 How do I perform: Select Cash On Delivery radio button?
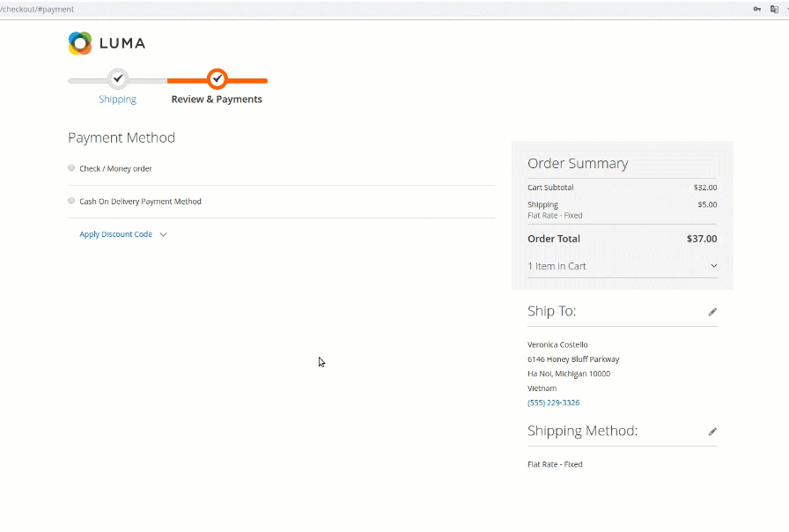click(71, 201)
